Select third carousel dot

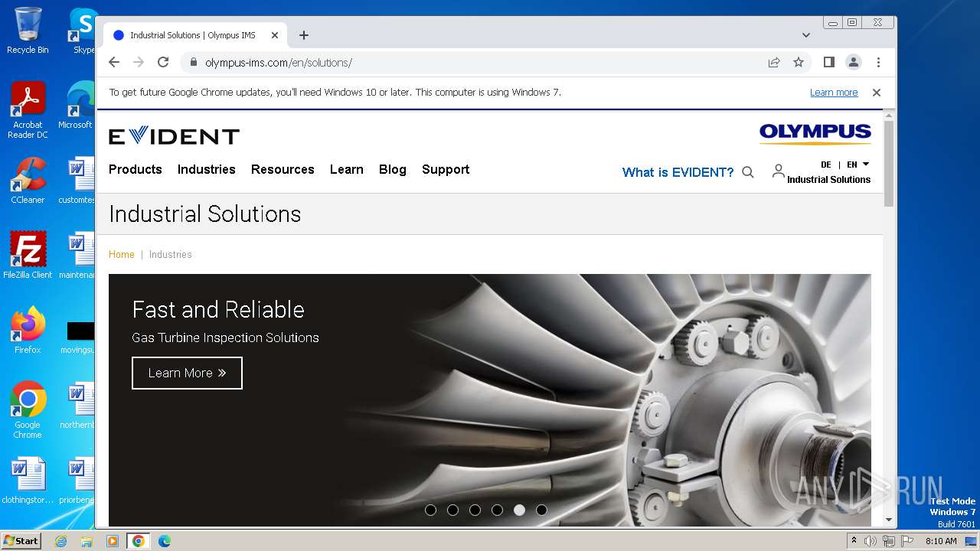[x=475, y=510]
